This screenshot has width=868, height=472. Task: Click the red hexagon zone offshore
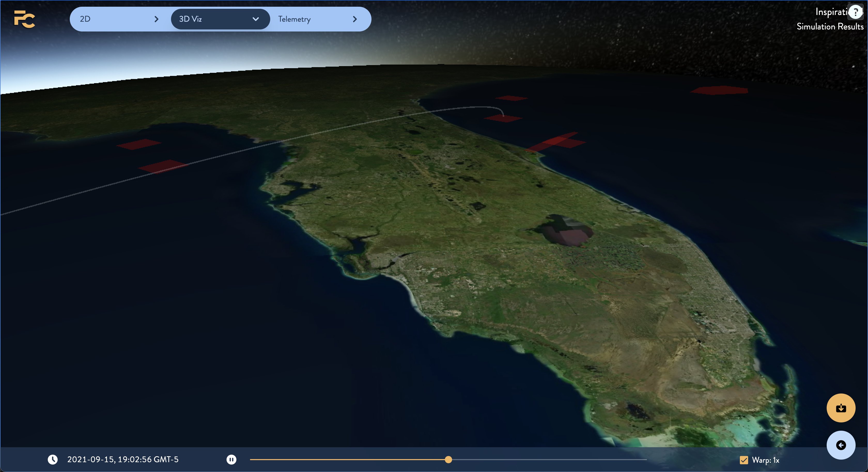(x=719, y=90)
